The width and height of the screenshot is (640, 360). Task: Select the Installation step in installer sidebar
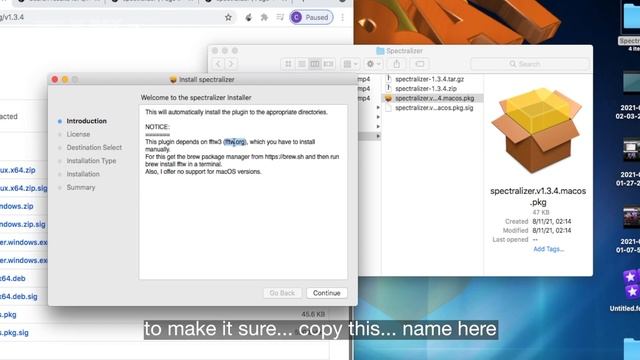pyautogui.click(x=83, y=174)
